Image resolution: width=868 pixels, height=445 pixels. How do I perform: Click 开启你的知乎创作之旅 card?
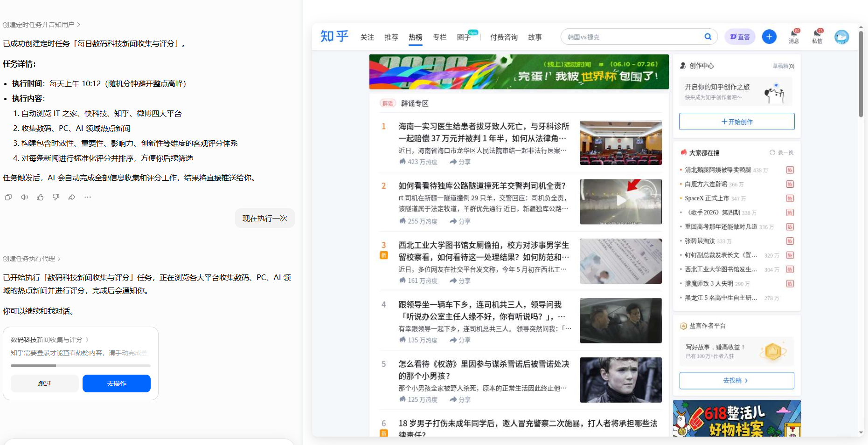pyautogui.click(x=736, y=92)
